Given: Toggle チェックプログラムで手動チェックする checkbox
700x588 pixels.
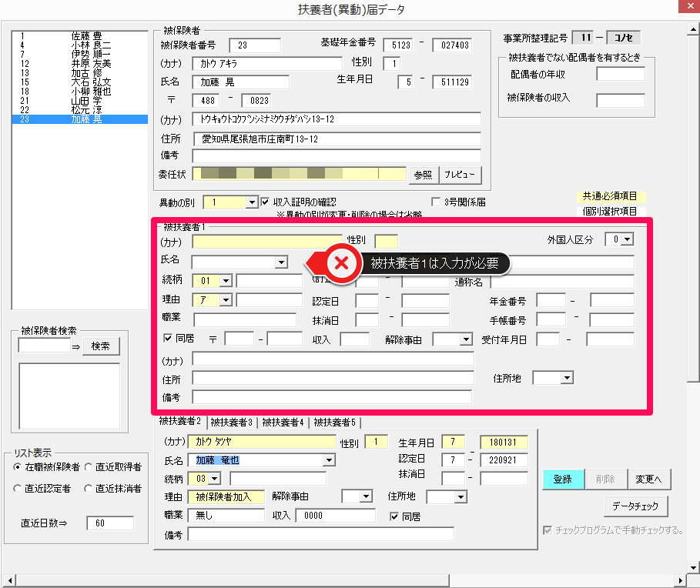Looking at the screenshot, I should [548, 530].
